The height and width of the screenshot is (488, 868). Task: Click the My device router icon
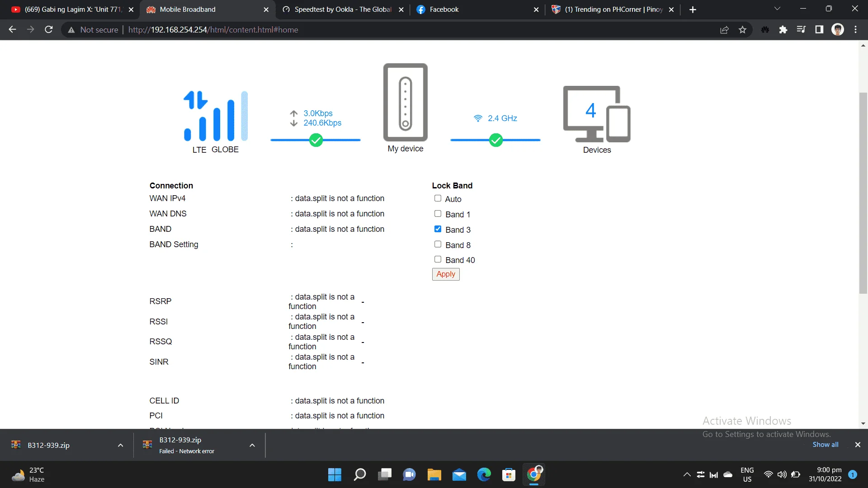406,102
